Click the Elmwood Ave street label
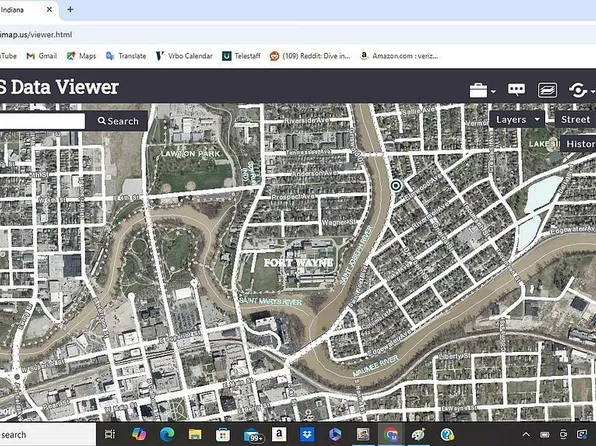 (x=423, y=187)
